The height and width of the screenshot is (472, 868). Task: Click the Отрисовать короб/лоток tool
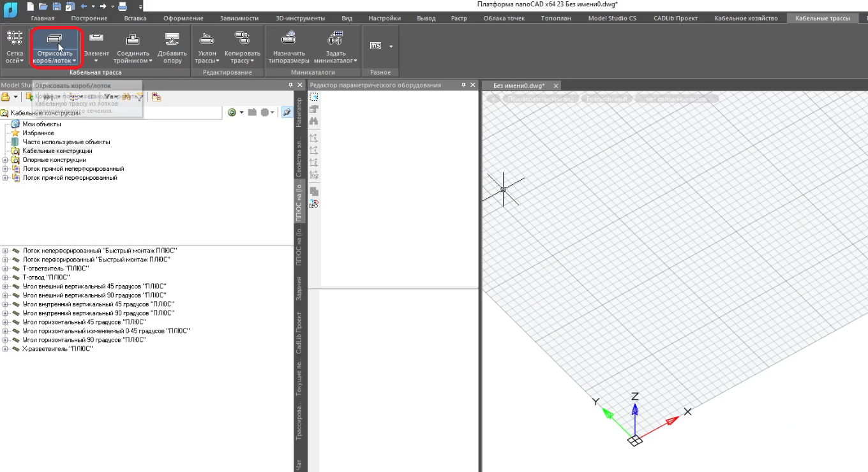click(54, 47)
